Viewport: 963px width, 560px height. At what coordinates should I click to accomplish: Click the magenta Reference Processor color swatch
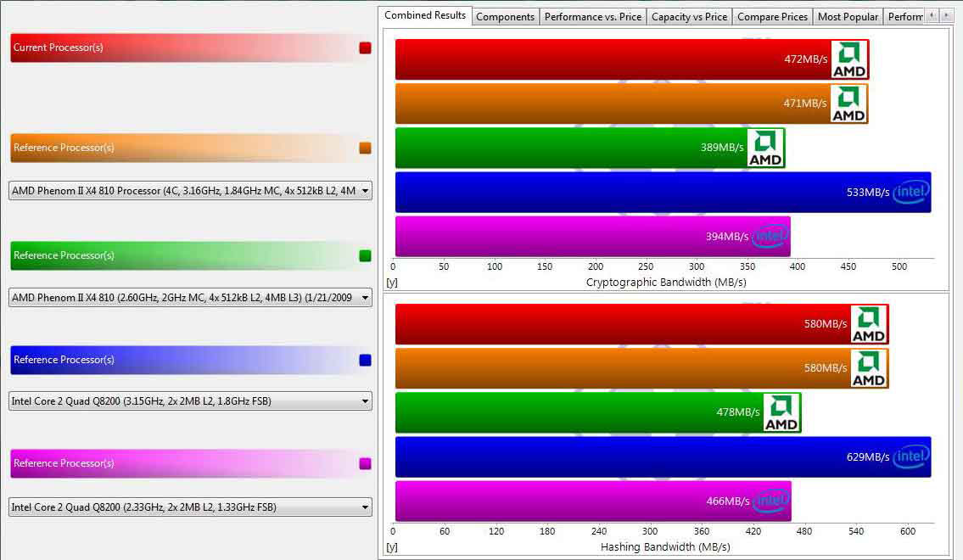365,463
